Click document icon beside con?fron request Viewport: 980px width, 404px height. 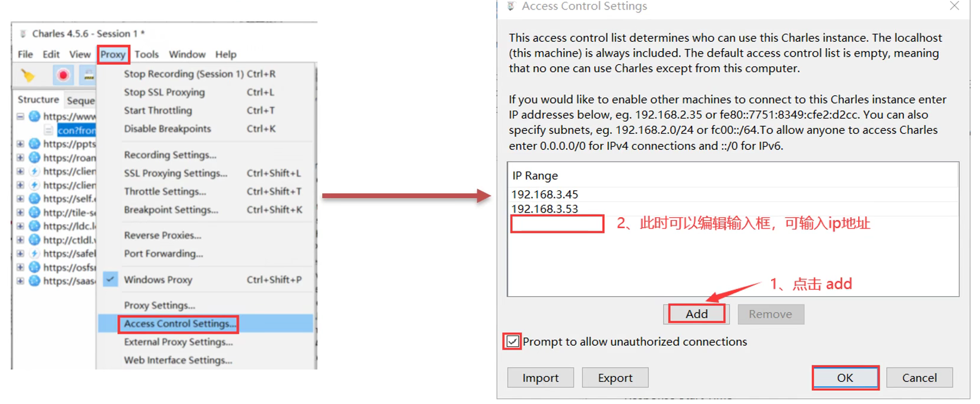click(49, 130)
